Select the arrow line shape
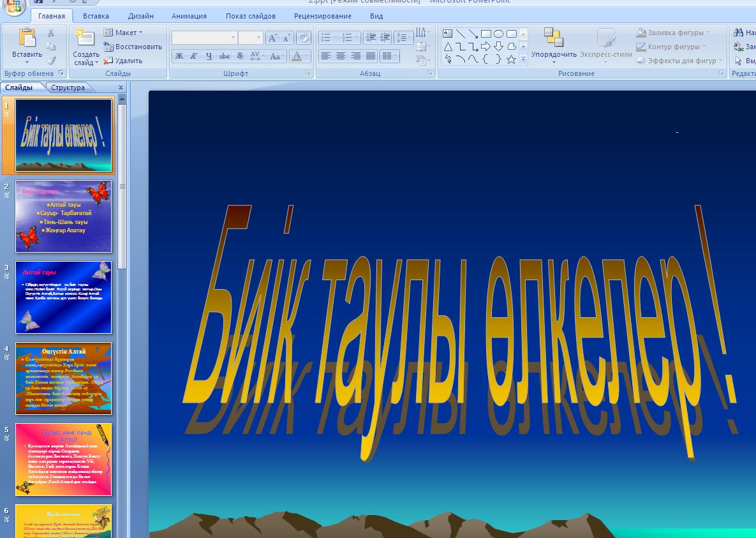The width and height of the screenshot is (756, 538). (x=473, y=34)
